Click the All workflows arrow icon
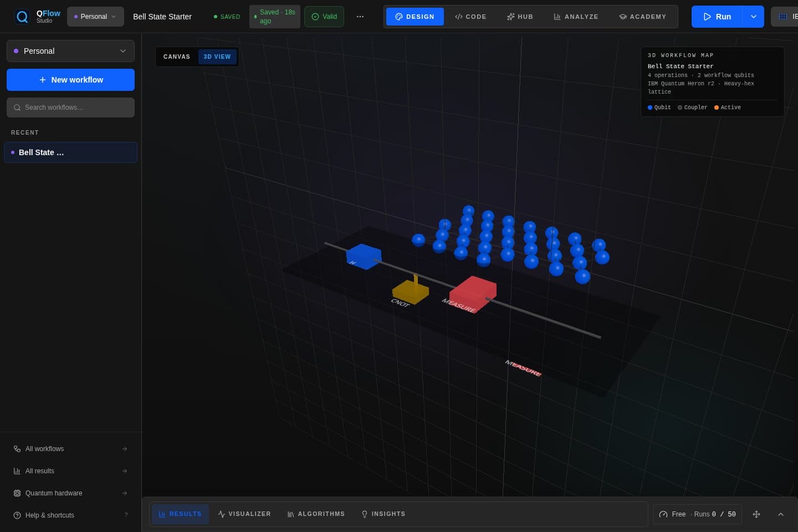Image resolution: width=798 pixels, height=532 pixels. [125, 449]
